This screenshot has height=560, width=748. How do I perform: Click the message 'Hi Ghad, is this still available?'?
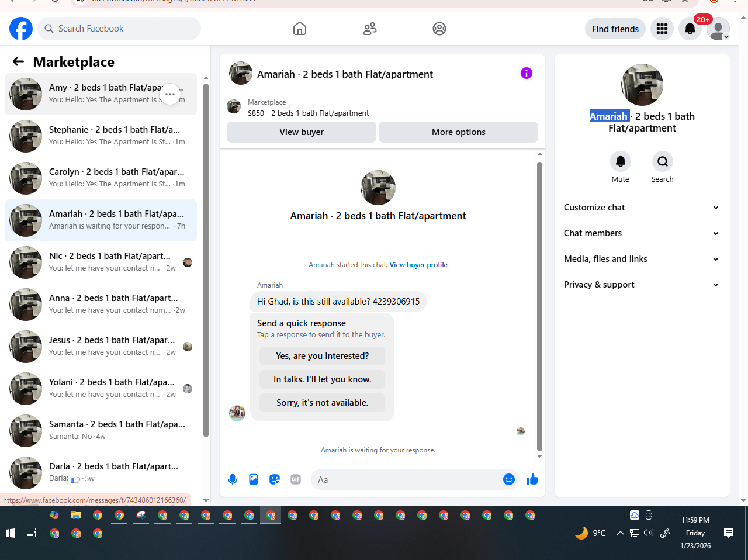pos(338,302)
